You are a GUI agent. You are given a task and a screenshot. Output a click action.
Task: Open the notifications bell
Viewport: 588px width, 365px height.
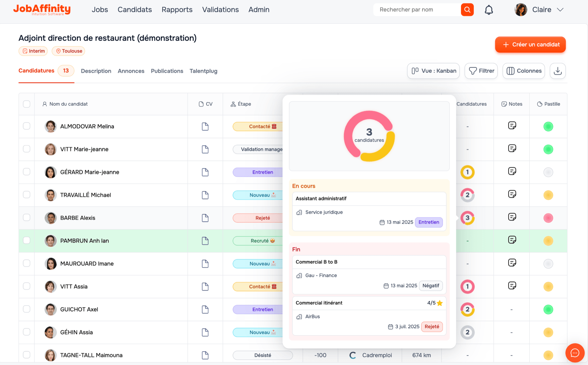489,10
